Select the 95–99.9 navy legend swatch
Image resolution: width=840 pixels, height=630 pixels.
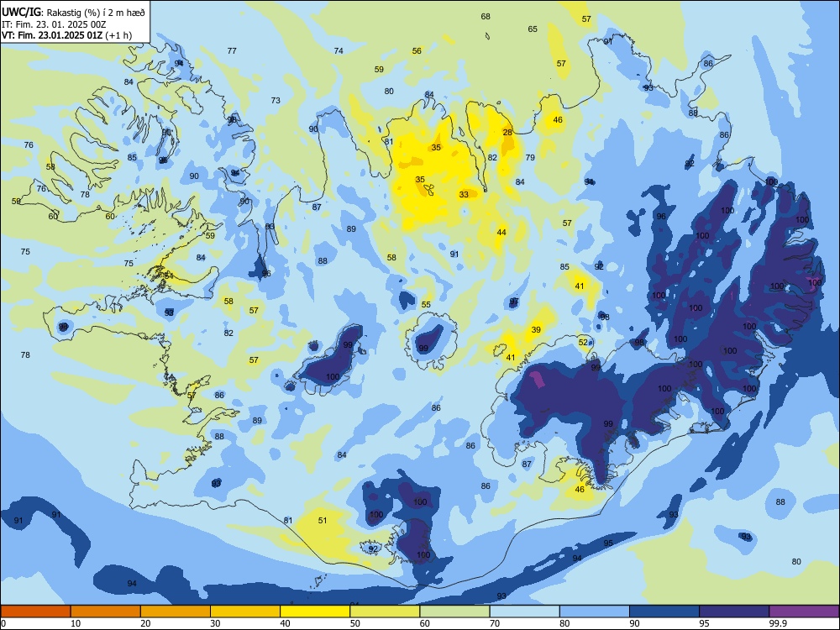point(734,612)
